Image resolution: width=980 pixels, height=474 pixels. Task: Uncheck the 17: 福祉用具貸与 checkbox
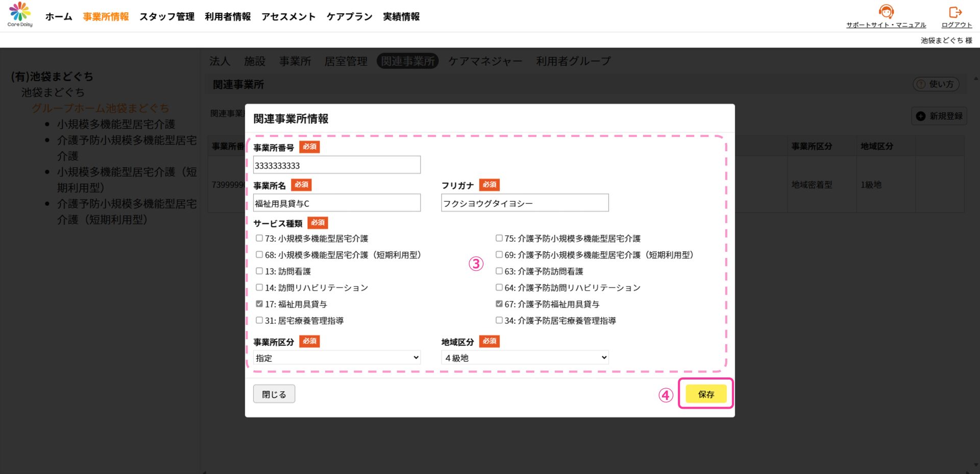click(259, 304)
